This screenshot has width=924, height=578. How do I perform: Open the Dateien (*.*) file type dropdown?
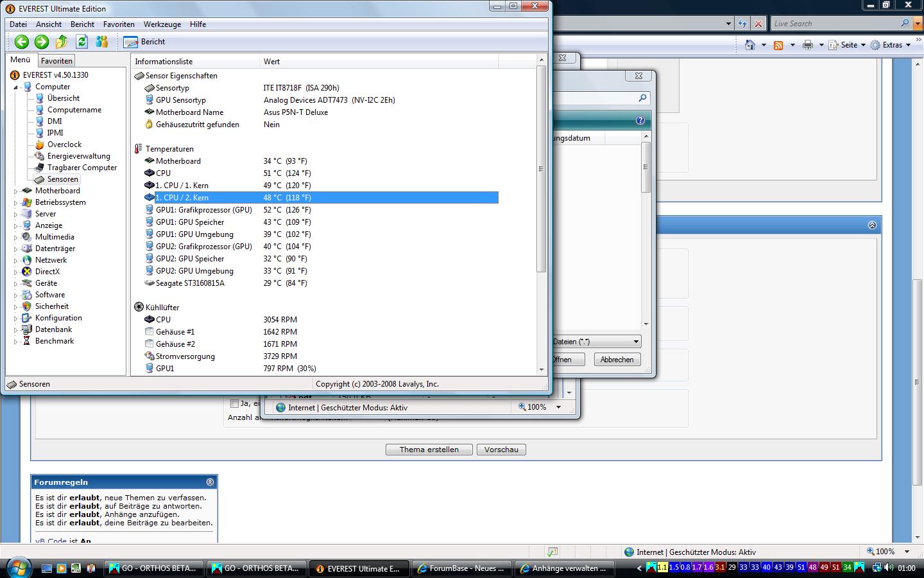[x=636, y=342]
